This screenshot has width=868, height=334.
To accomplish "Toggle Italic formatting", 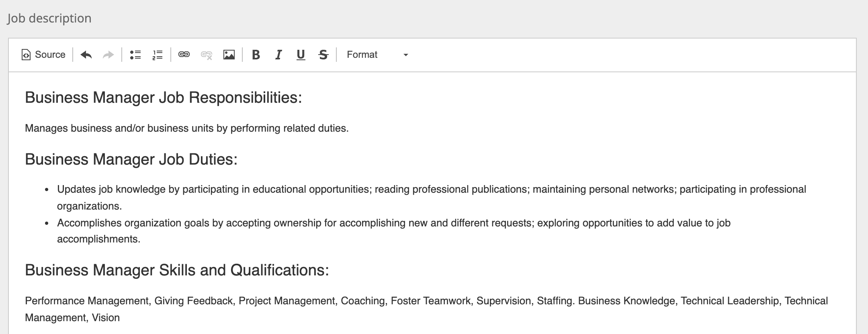I will [278, 55].
